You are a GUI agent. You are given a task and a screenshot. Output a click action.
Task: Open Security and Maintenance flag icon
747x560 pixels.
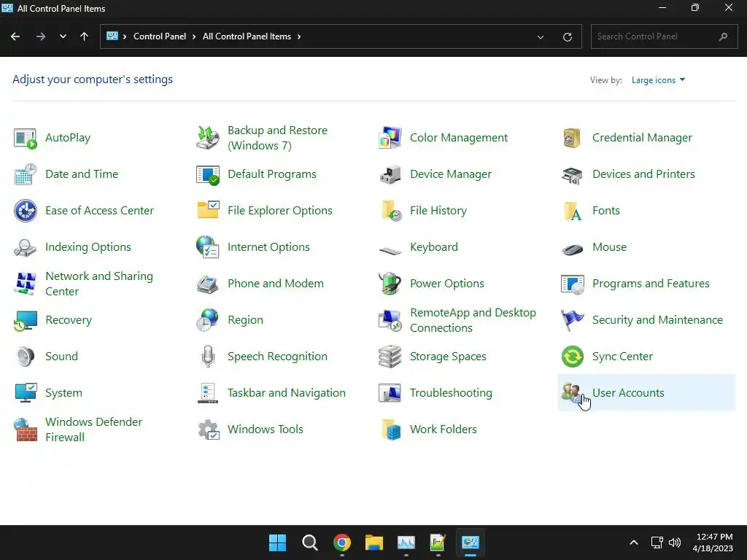pos(572,320)
